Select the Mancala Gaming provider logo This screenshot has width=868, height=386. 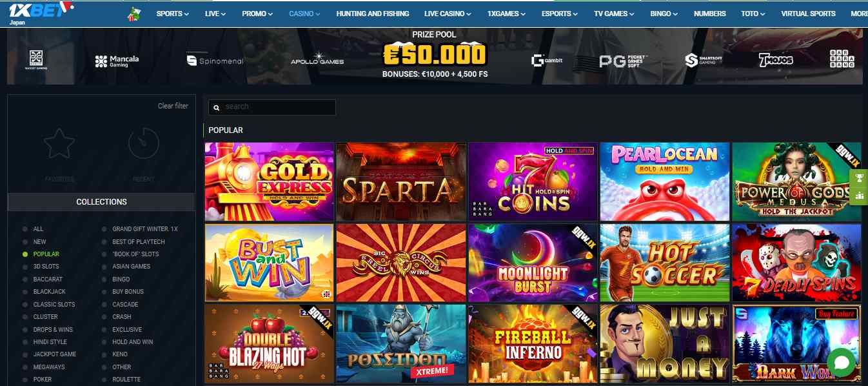(x=117, y=61)
